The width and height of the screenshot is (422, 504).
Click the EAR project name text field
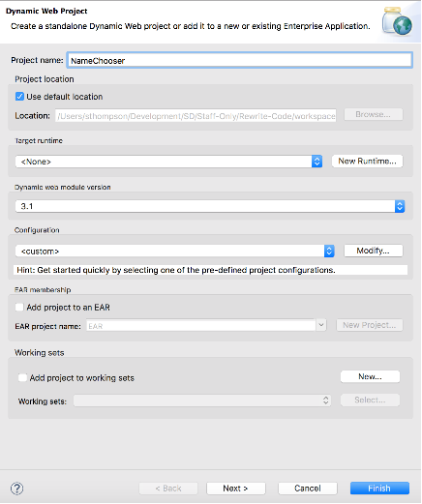[200, 326]
